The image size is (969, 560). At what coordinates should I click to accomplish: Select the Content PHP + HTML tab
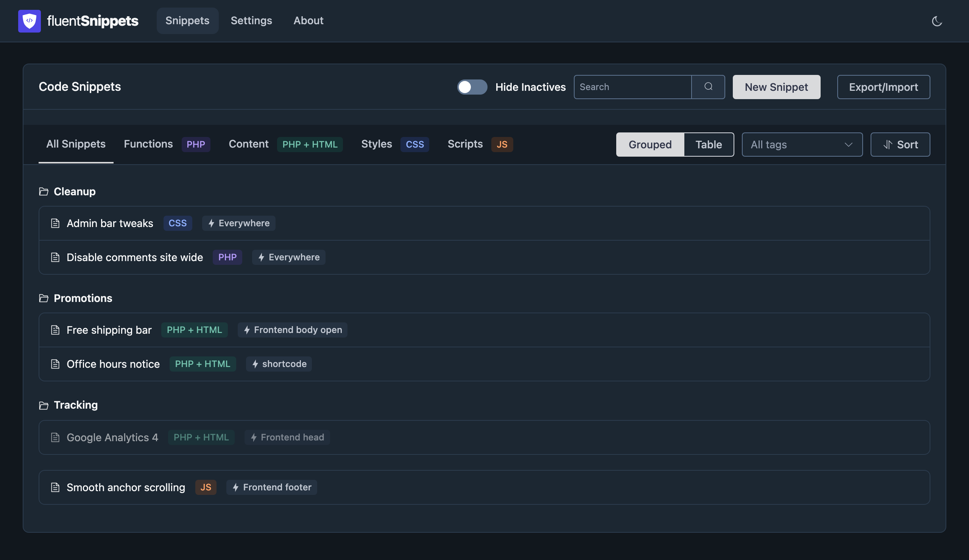[285, 144]
